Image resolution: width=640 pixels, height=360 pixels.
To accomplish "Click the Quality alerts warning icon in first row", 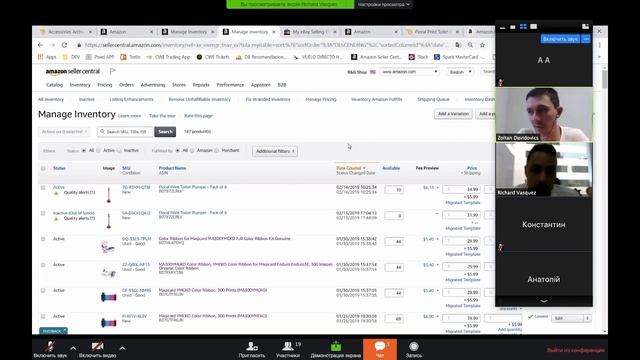I will (56, 193).
